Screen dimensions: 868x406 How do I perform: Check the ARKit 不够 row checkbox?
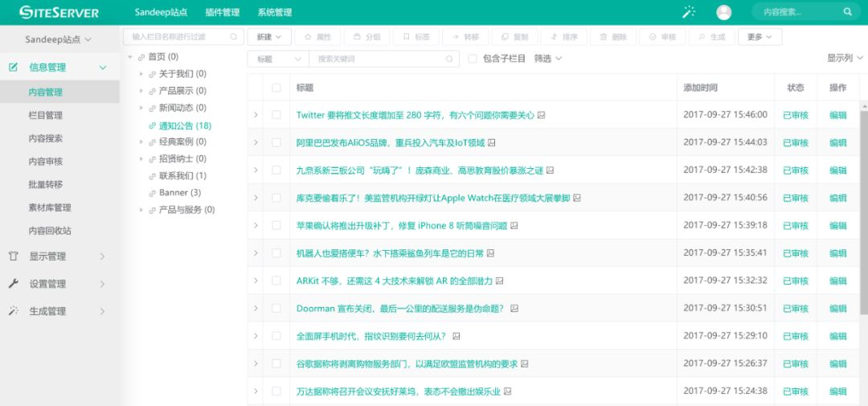pyautogui.click(x=276, y=281)
